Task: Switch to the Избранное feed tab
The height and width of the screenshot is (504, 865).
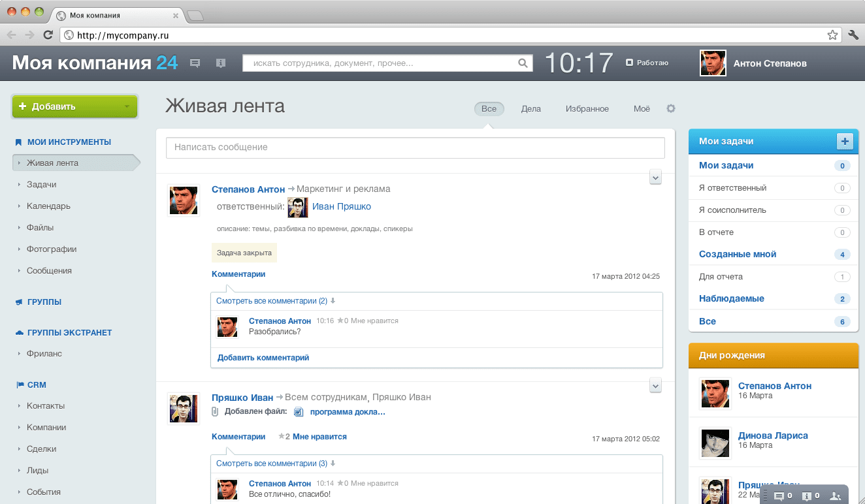Action: 587,109
